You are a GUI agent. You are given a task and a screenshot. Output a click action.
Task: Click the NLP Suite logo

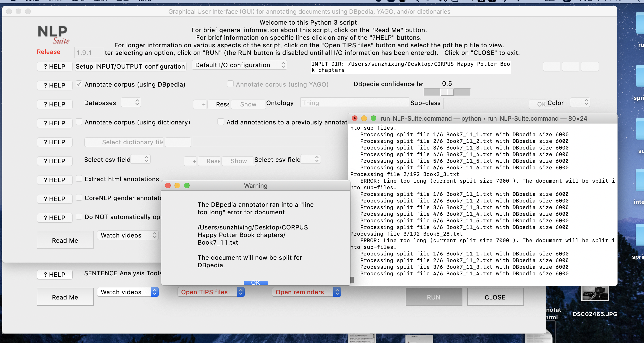[53, 35]
